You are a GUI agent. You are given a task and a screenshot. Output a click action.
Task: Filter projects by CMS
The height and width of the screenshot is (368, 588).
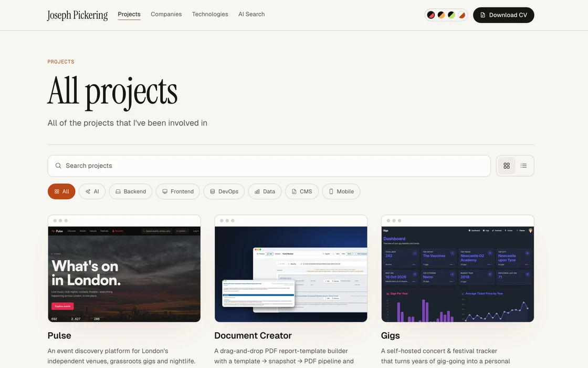(302, 191)
